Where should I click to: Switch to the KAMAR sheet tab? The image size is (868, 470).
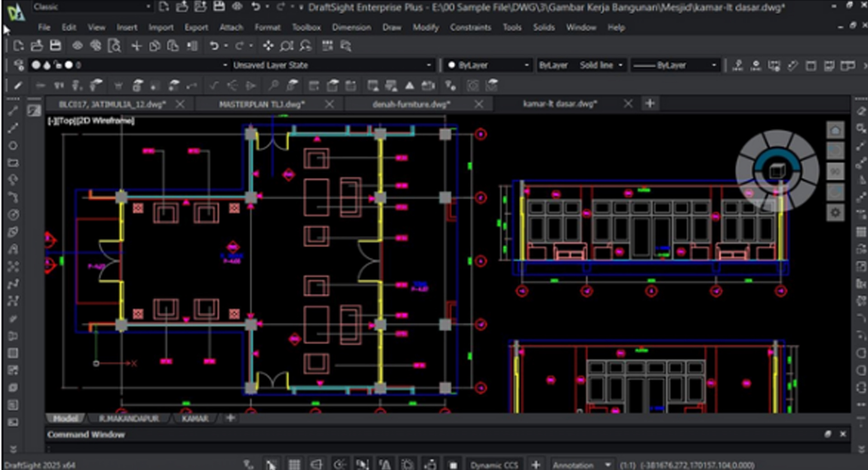click(195, 418)
